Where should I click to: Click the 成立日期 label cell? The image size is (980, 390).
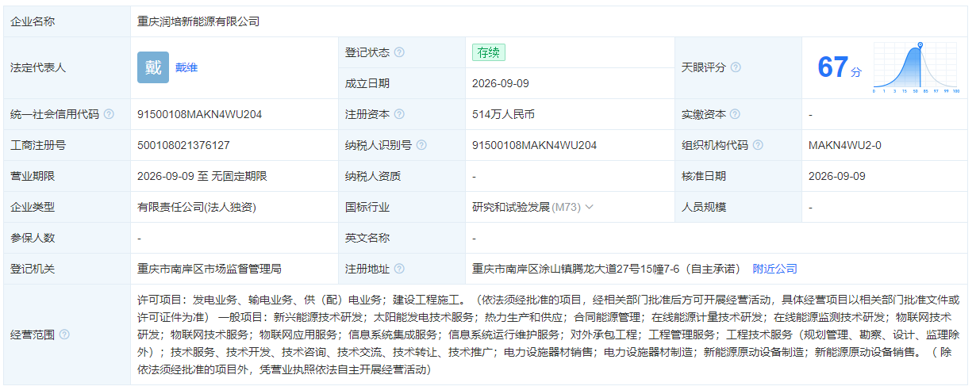402,83
